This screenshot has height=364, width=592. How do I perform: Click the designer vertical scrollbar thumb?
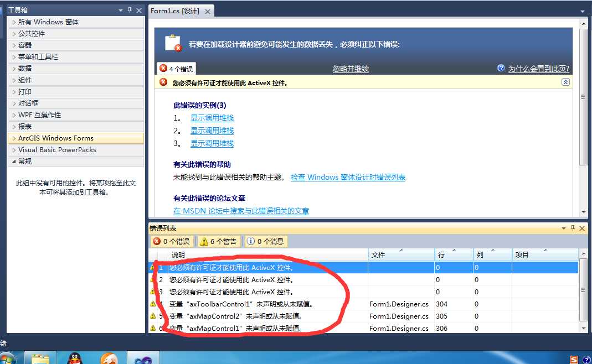(583, 96)
